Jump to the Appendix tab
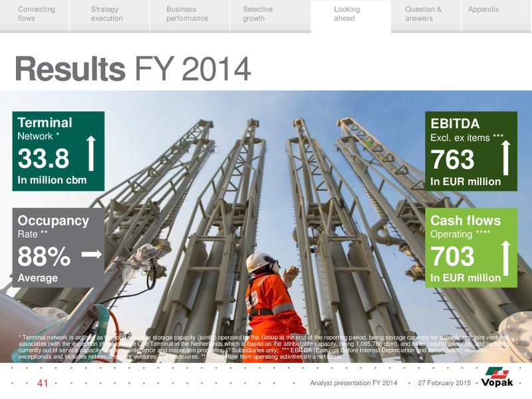This screenshot has height=399, width=532. pyautogui.click(x=497, y=16)
